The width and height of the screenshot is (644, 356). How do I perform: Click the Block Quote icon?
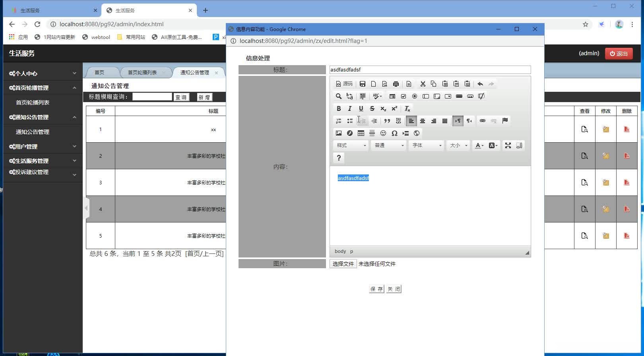pos(387,121)
